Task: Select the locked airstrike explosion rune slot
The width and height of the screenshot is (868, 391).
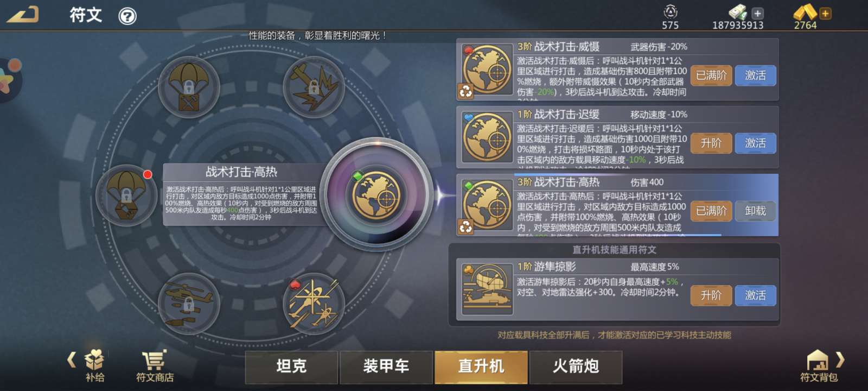Action: (314, 87)
